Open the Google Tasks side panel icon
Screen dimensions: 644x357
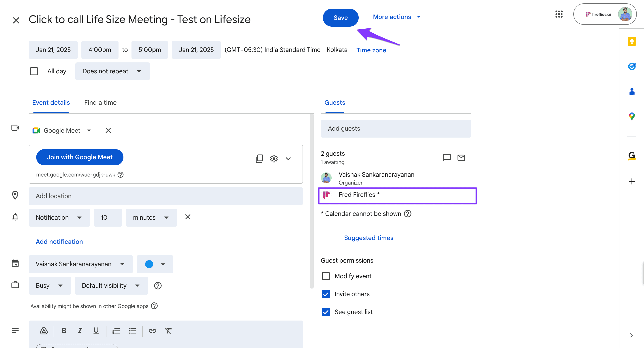tap(632, 66)
